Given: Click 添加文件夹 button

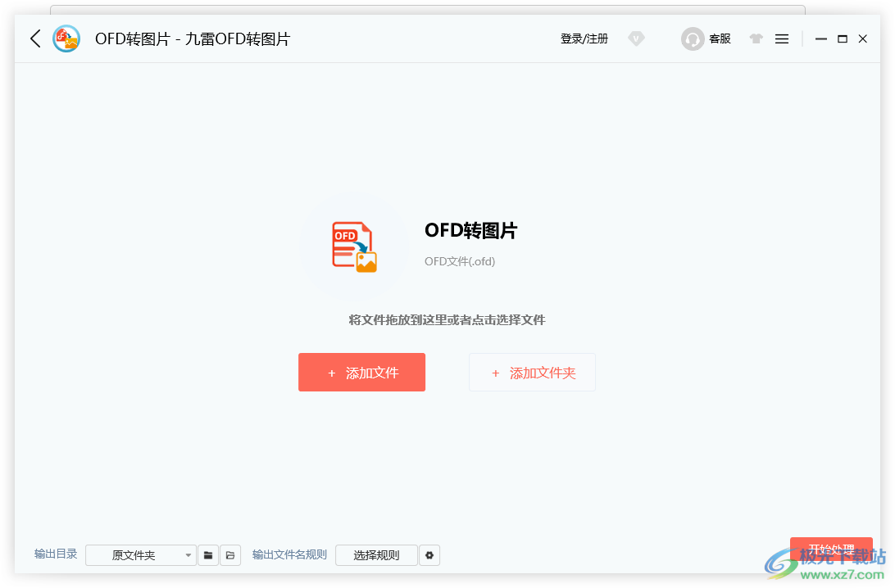Looking at the screenshot, I should tap(532, 373).
